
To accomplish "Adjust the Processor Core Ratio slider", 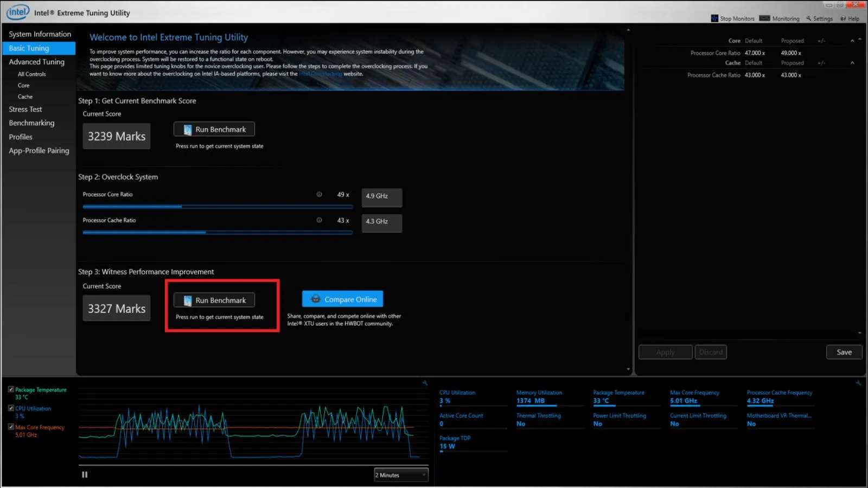I will click(x=218, y=207).
